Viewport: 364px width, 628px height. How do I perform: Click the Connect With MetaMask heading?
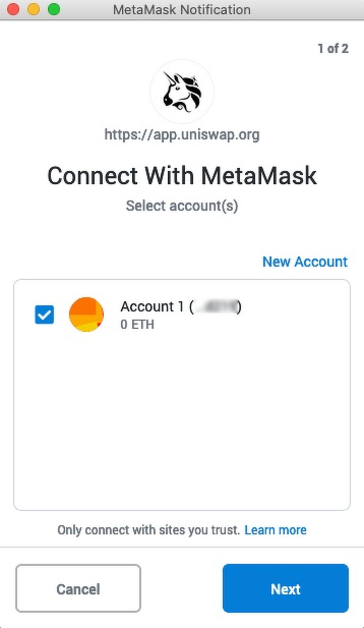coord(182,176)
